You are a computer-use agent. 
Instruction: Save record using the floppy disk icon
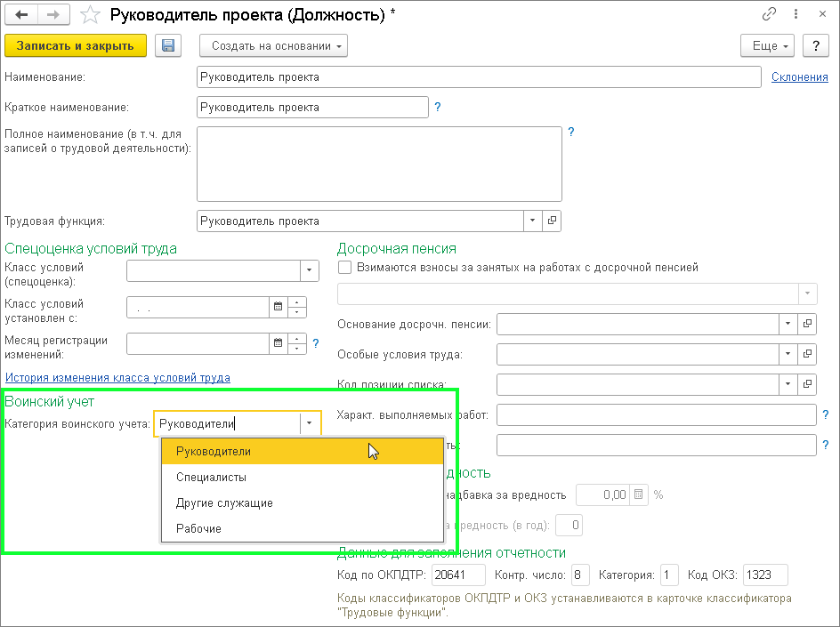pos(167,46)
